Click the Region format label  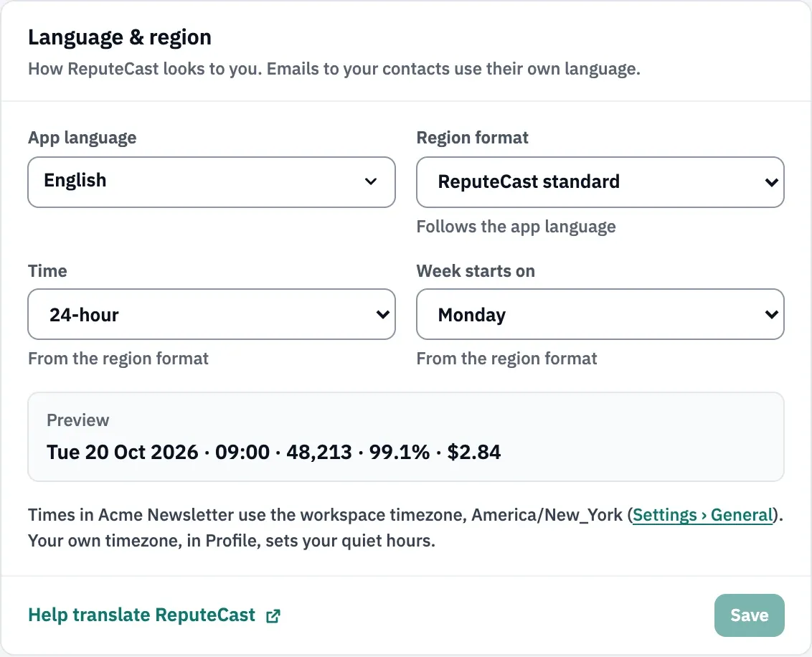472,138
